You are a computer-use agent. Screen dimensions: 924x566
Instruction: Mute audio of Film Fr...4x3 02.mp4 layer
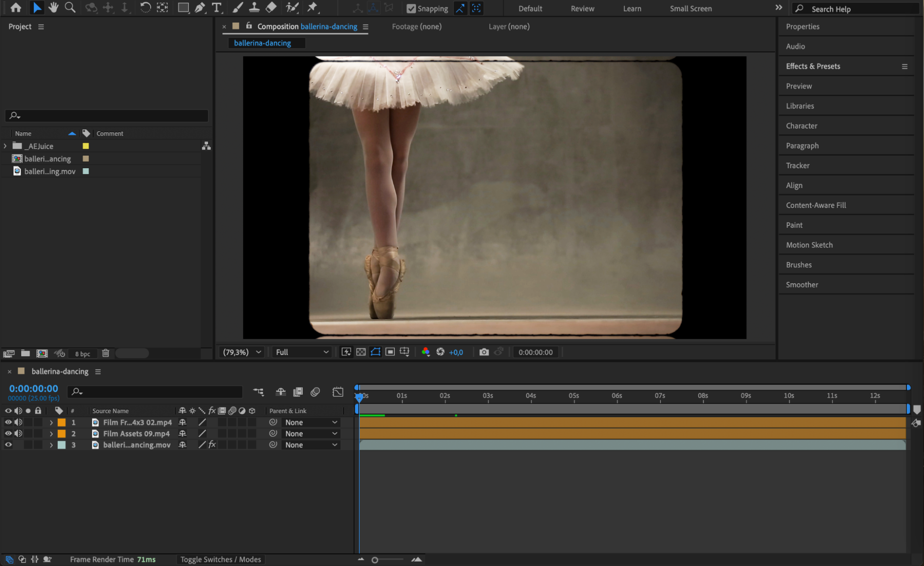click(18, 422)
